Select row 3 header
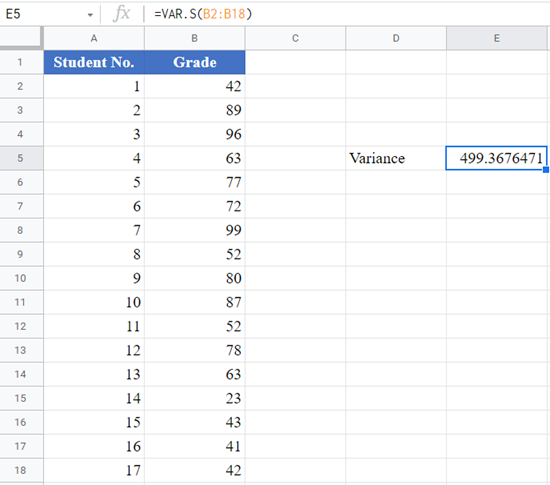Image resolution: width=550 pixels, height=485 pixels. click(x=21, y=110)
